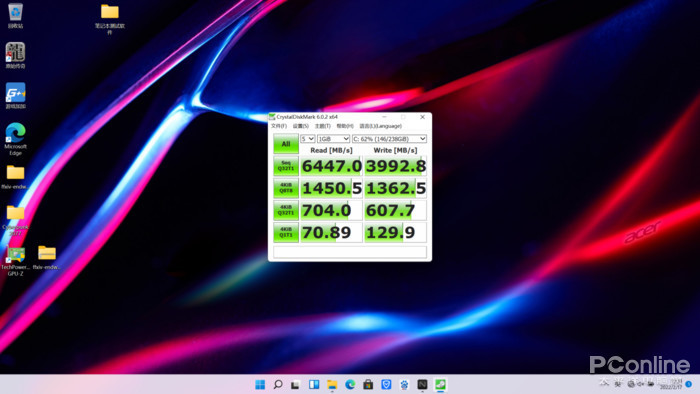Viewport: 700px width, 394px height.
Task: Select the TechPowerUp GPU-Z desktop shortcut
Action: pyautogui.click(x=15, y=261)
